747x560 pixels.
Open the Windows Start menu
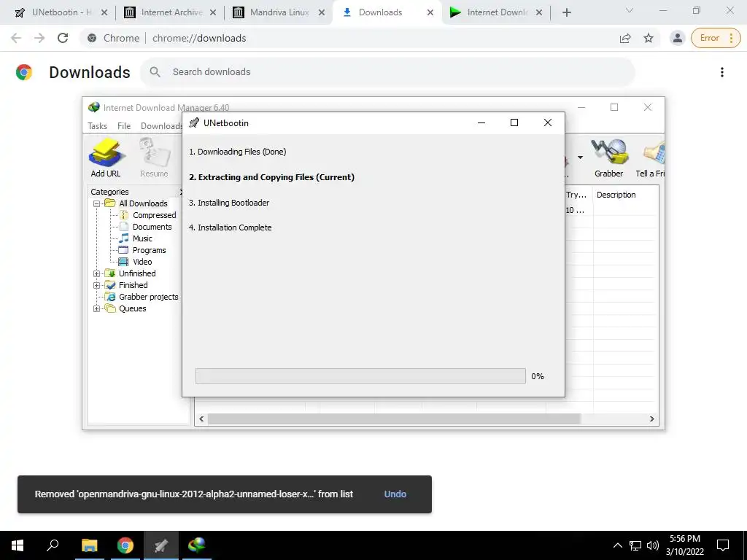[x=18, y=545]
